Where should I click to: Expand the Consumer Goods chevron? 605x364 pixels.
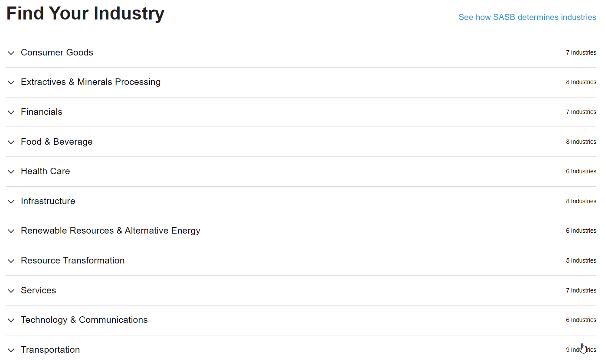(11, 53)
